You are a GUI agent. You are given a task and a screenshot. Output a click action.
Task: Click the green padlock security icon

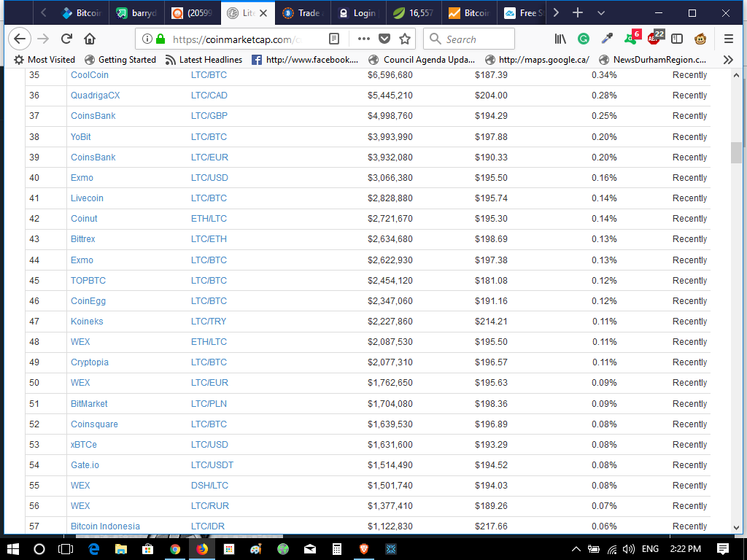click(x=160, y=39)
